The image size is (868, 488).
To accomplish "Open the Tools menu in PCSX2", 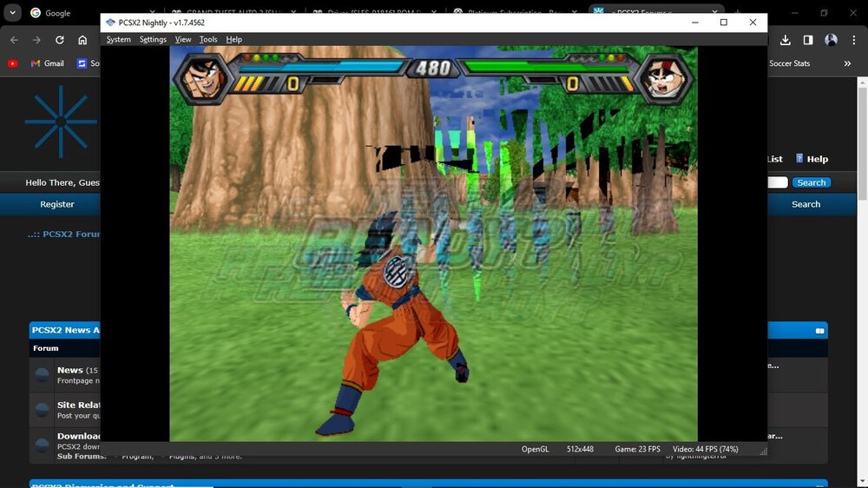I will pos(208,40).
